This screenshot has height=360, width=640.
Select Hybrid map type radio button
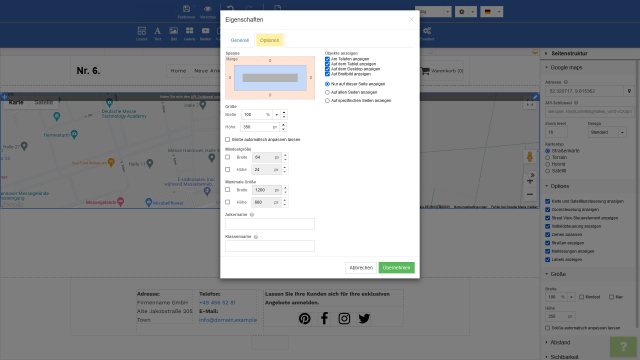tap(548, 164)
